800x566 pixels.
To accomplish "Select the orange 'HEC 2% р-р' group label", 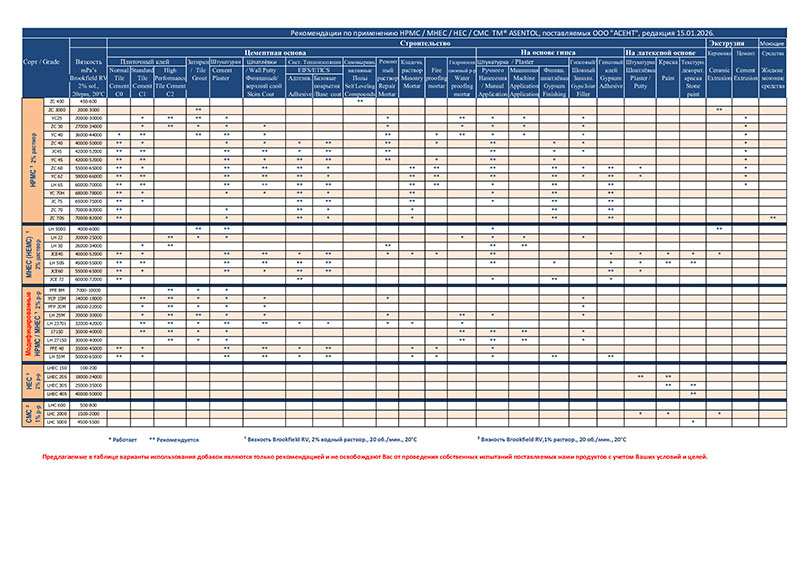I will 33,381.
